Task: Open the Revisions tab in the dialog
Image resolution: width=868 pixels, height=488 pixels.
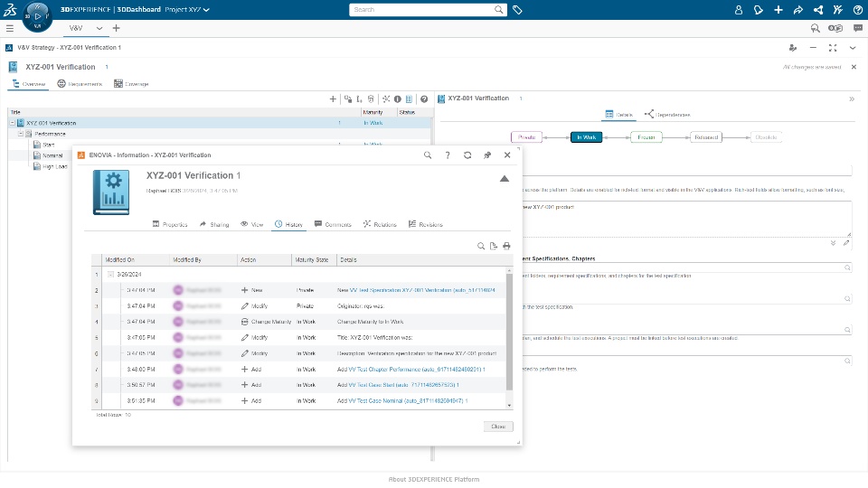Action: (426, 224)
